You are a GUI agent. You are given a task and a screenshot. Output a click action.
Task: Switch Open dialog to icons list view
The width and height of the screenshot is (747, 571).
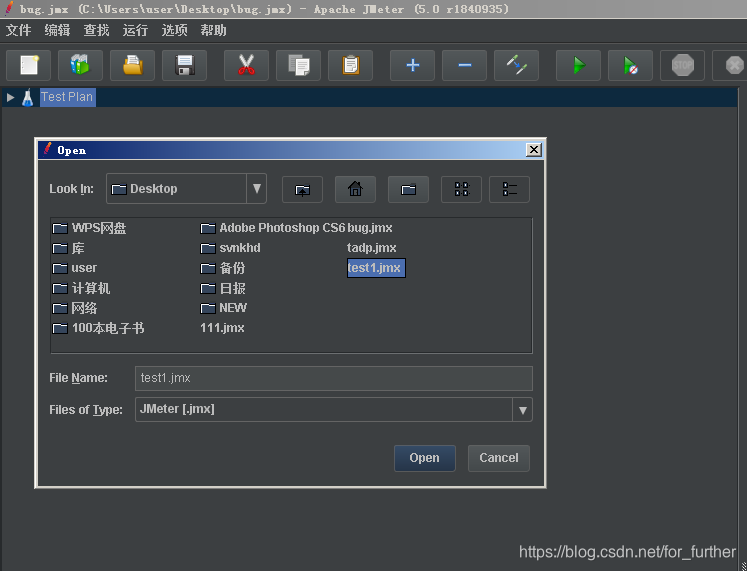coord(461,190)
